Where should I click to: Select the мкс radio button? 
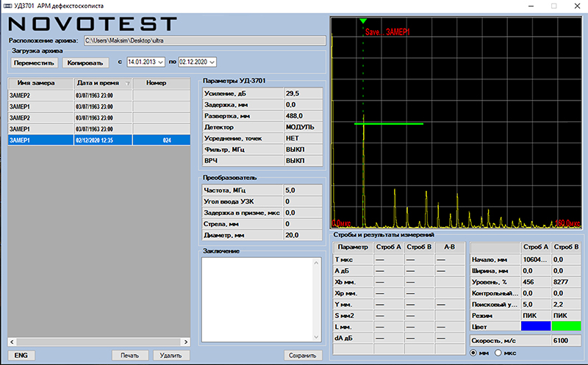click(x=499, y=353)
